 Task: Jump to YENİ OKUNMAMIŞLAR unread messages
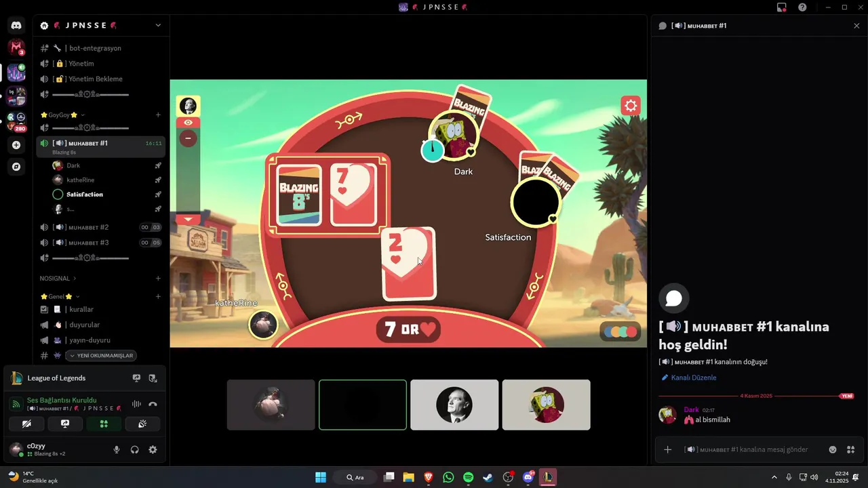point(101,355)
